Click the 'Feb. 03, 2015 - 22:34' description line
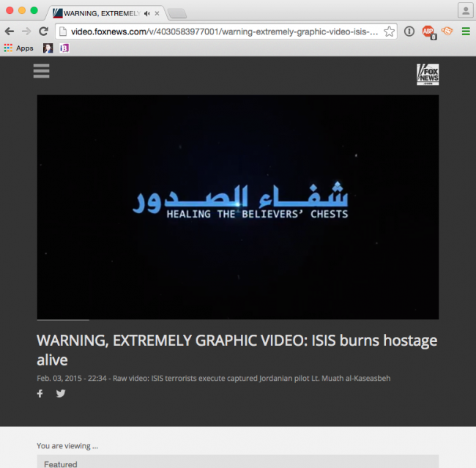 coord(213,379)
